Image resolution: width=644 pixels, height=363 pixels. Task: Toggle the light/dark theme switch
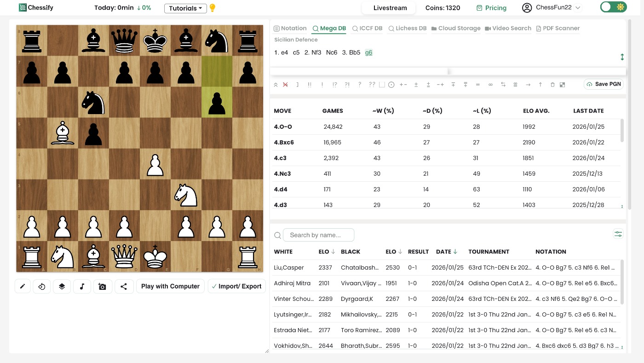click(x=613, y=7)
